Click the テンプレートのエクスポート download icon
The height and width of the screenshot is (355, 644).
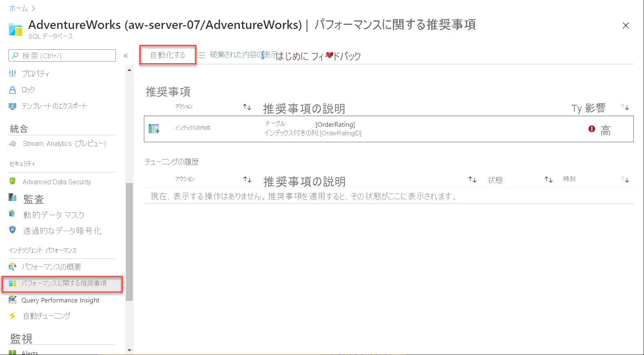[13, 106]
